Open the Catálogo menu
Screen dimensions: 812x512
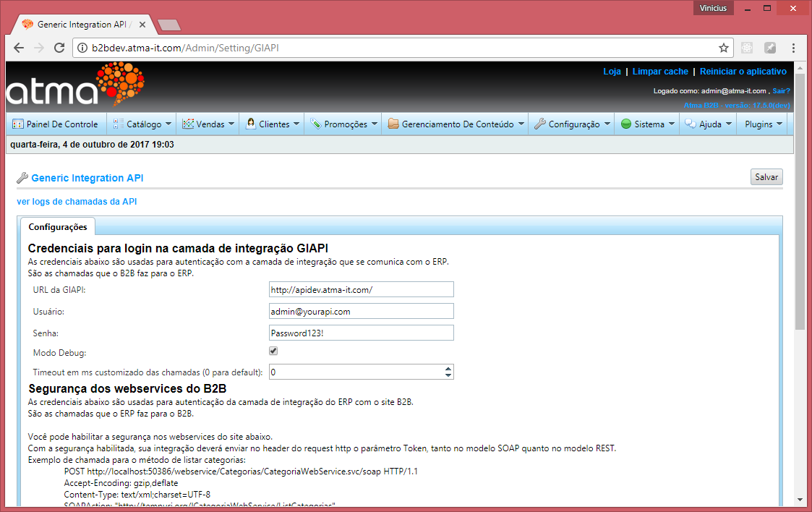(x=142, y=124)
